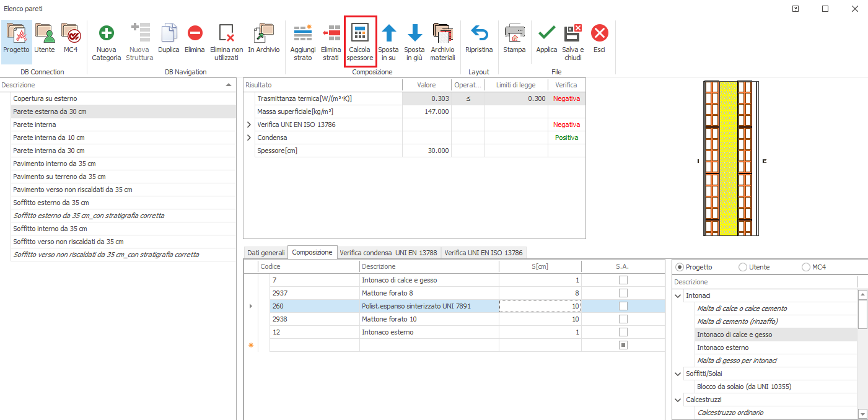Move layer down with Sposta in giù
This screenshot has height=420, width=868.
click(414, 34)
